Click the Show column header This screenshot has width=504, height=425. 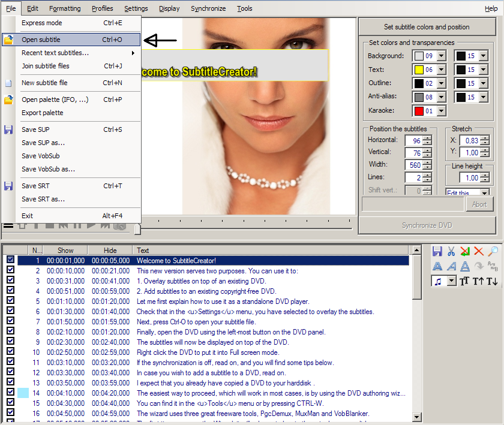65,250
